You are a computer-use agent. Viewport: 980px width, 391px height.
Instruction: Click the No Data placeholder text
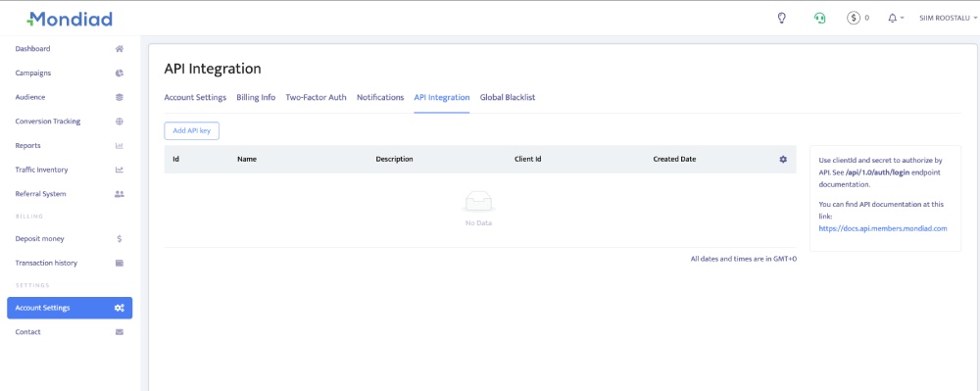point(479,223)
